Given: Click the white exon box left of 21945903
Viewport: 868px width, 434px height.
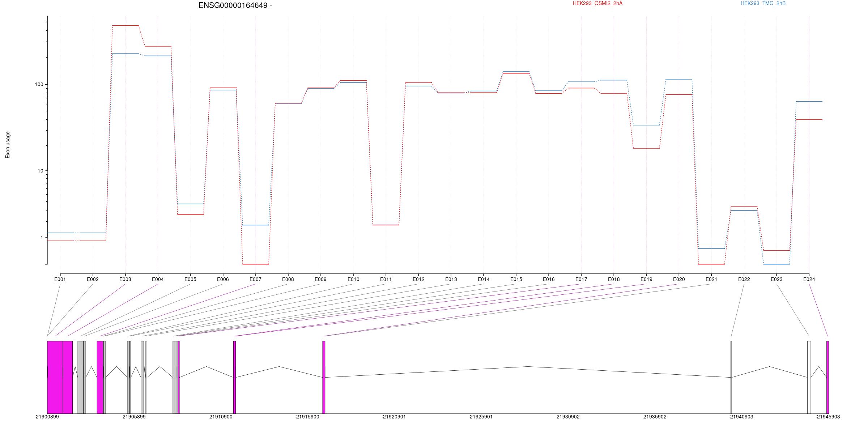Looking at the screenshot, I should click(809, 377).
